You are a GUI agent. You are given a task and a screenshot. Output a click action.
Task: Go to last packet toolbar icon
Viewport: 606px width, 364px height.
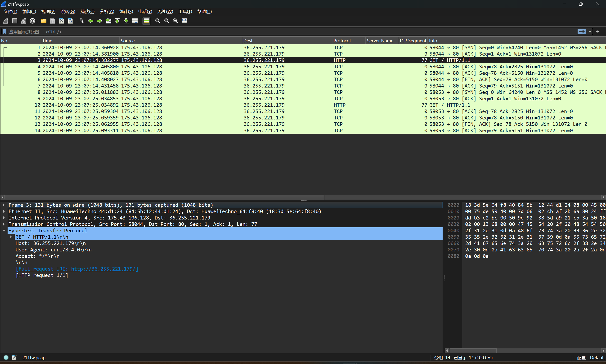pyautogui.click(x=126, y=21)
